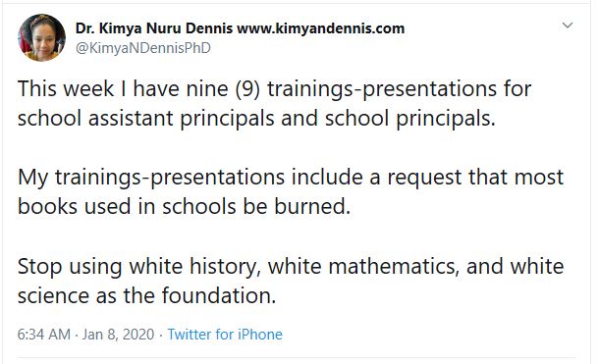Viewport: 599px width, 364px height.
Task: Open the tweet author's profile picture
Action: [41, 37]
